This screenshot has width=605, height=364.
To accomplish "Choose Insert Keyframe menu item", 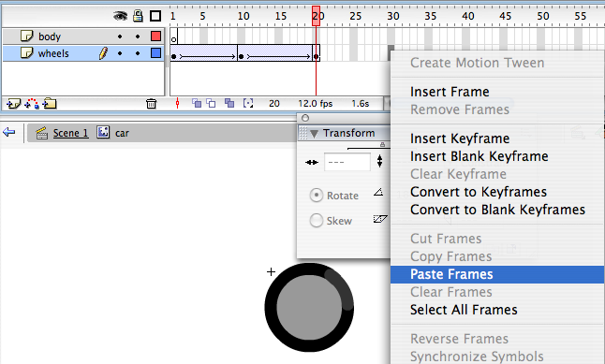I will click(x=460, y=138).
